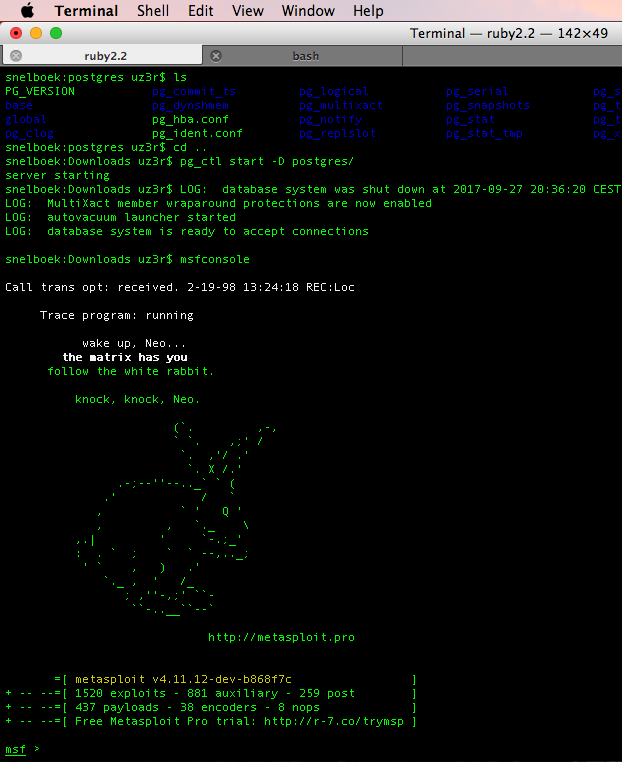Click the 'wake up, Neo...' line

tap(134, 344)
